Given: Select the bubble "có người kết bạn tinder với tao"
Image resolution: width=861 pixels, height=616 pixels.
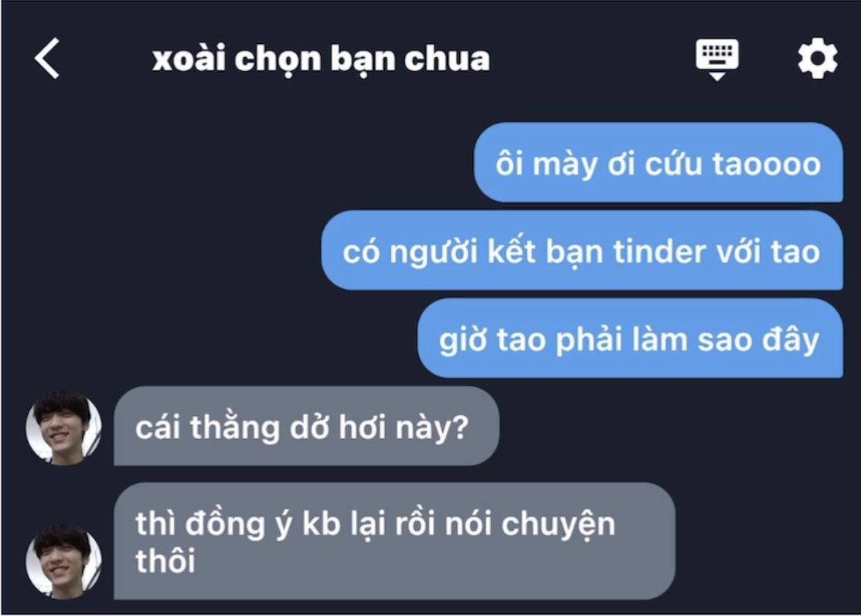Looking at the screenshot, I should (x=582, y=251).
